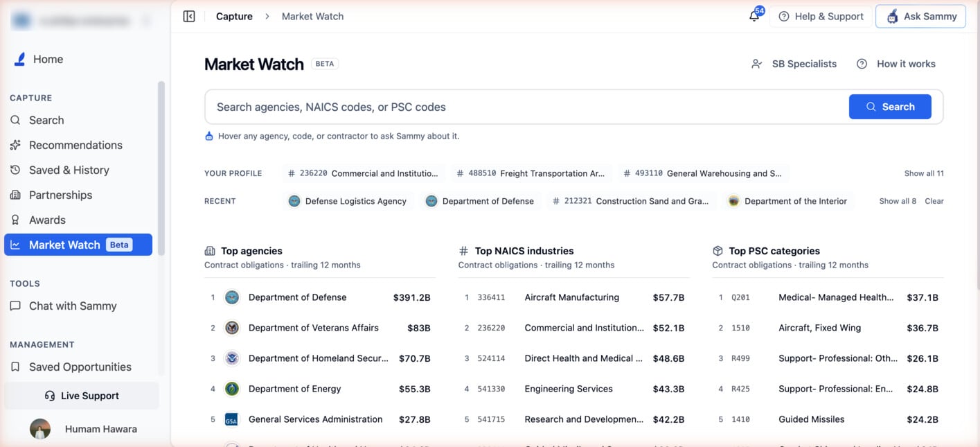Click the blue Search button
Image resolution: width=980 pixels, height=447 pixels.
[x=890, y=107]
